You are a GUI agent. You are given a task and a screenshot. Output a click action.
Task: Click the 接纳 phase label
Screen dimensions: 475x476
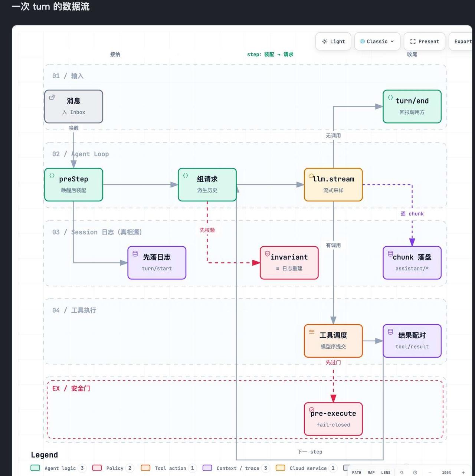coord(115,54)
